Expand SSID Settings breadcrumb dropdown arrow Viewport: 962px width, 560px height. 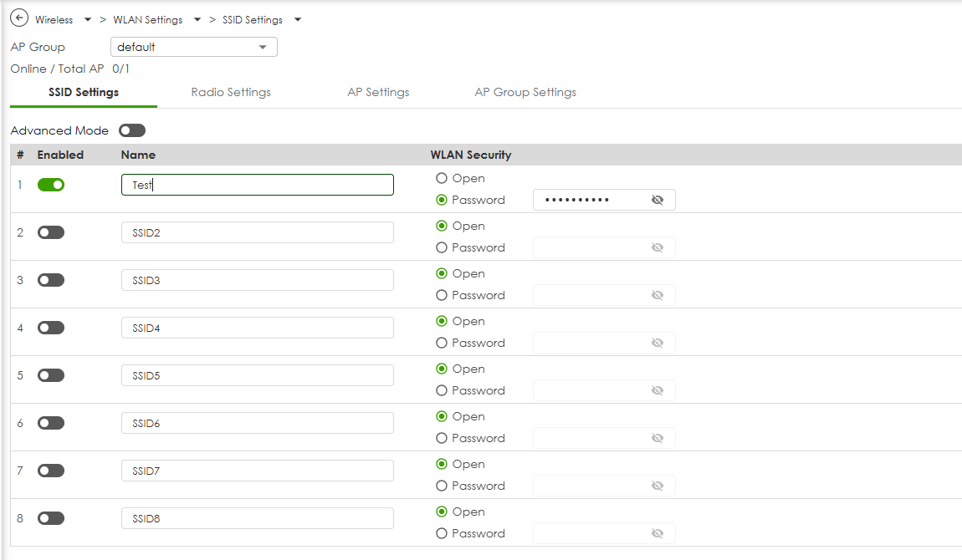298,19
